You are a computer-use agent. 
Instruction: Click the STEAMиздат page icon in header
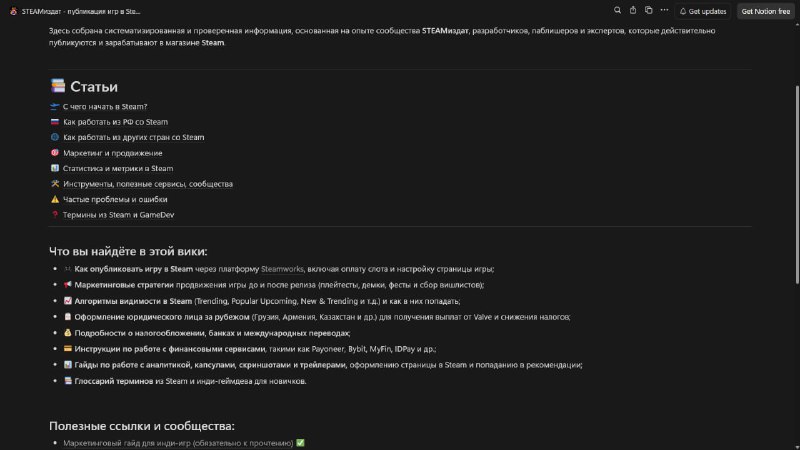coord(13,11)
